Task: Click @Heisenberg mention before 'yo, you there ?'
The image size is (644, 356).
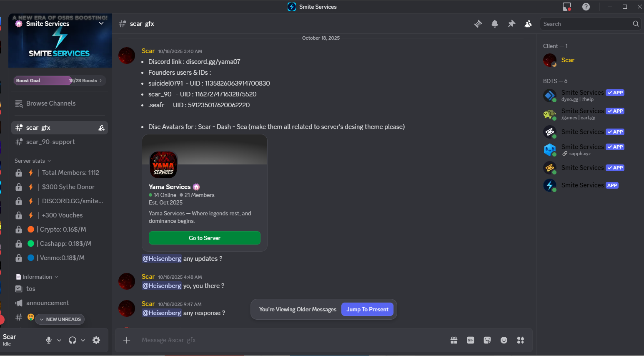Action: click(x=162, y=286)
